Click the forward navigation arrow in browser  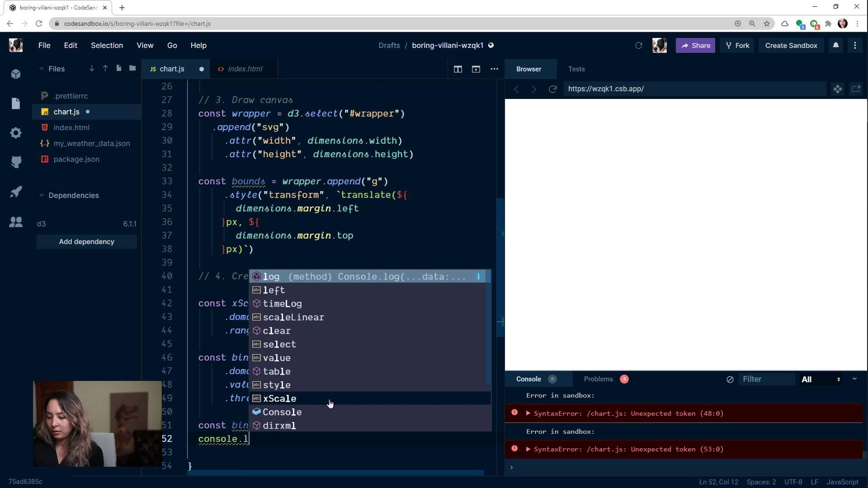(534, 89)
